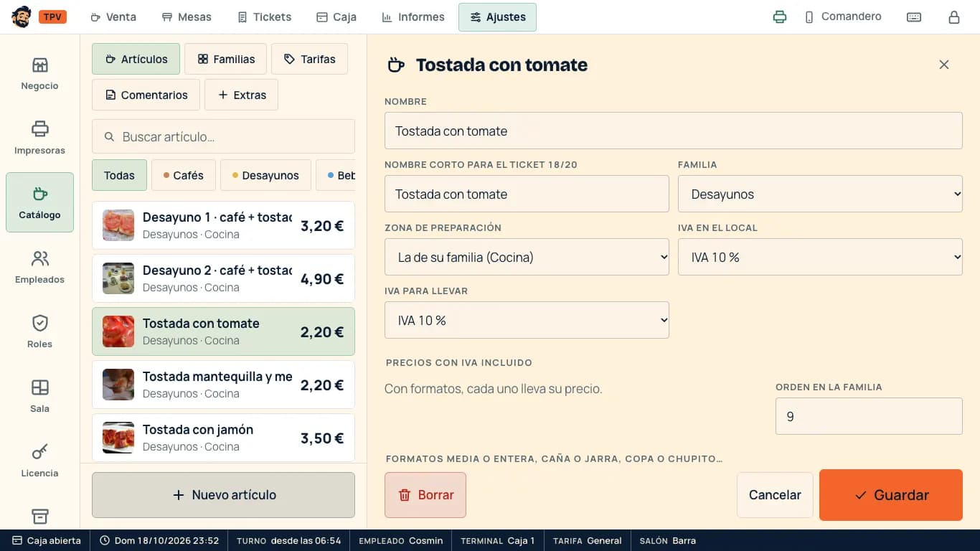
Task: Switch to the Mesas tab
Action: click(x=187, y=17)
